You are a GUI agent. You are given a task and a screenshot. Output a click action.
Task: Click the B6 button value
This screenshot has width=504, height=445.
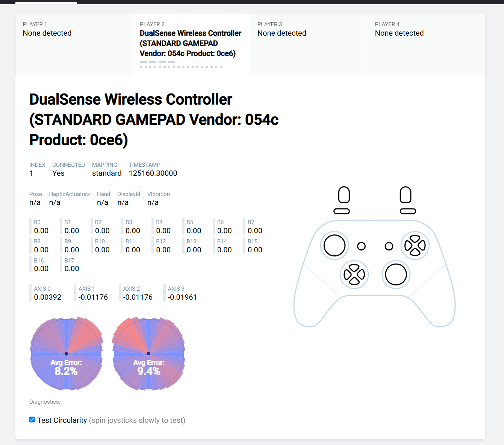[224, 231]
